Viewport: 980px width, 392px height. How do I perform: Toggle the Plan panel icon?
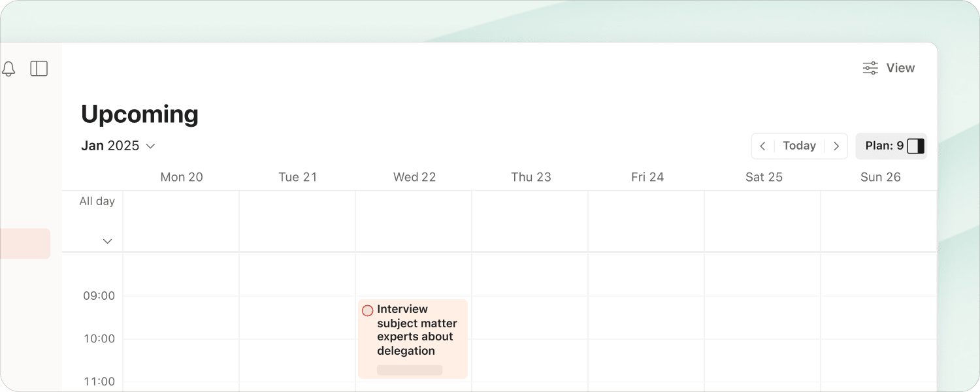(x=916, y=146)
